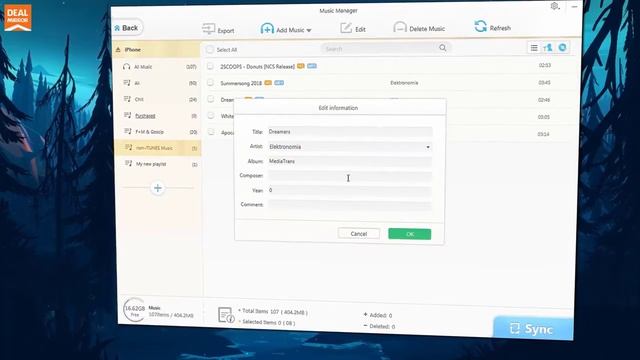Click the Added: 0 status entry
The width and height of the screenshot is (640, 360).
(378, 315)
